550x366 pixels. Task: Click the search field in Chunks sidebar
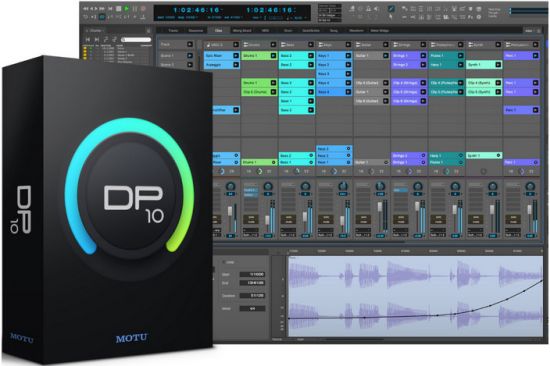[136, 40]
